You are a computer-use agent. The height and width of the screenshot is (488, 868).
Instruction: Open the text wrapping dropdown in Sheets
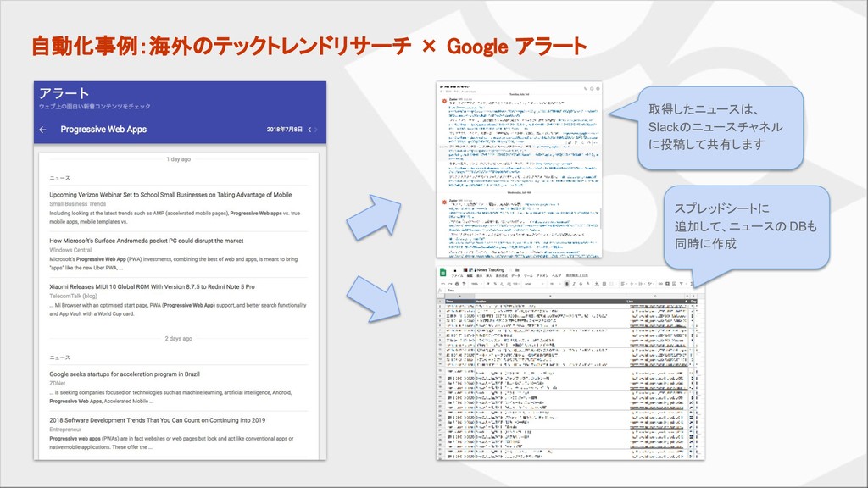[x=642, y=284]
